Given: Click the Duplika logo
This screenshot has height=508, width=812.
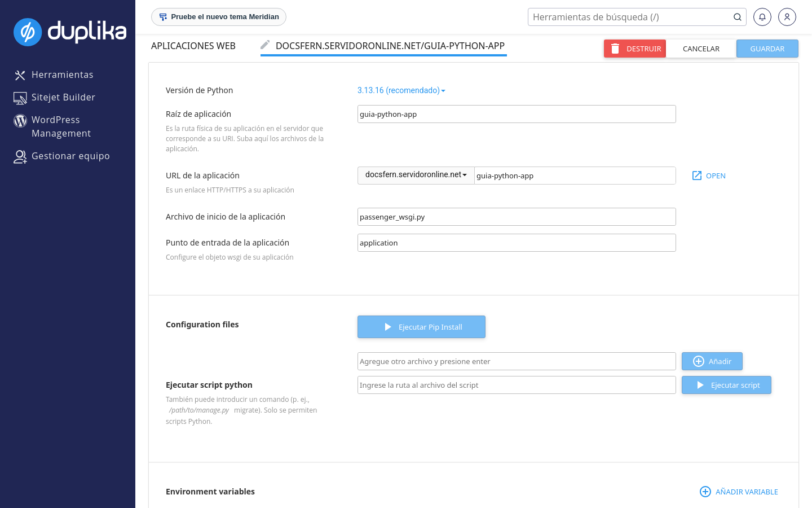Looking at the screenshot, I should click(x=70, y=32).
